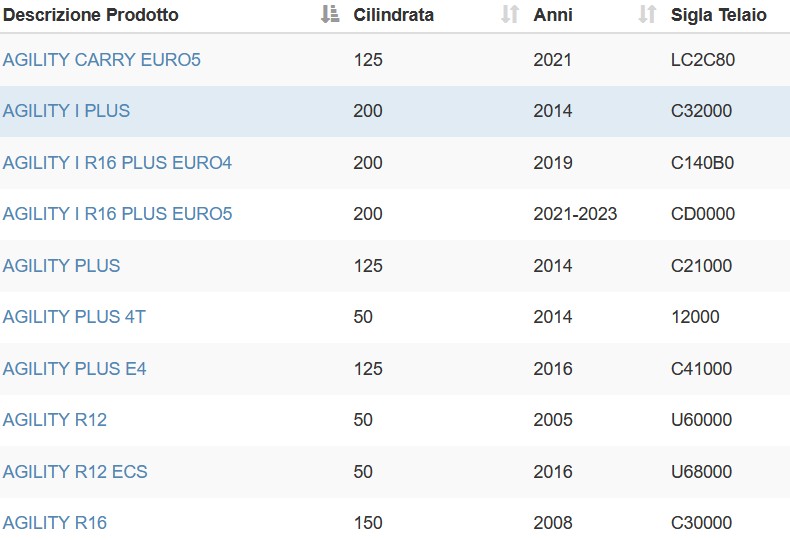Screen dimensions: 790x540
Task: Open AGILITY I R16 PLUS EURO4 link
Action: [117, 163]
